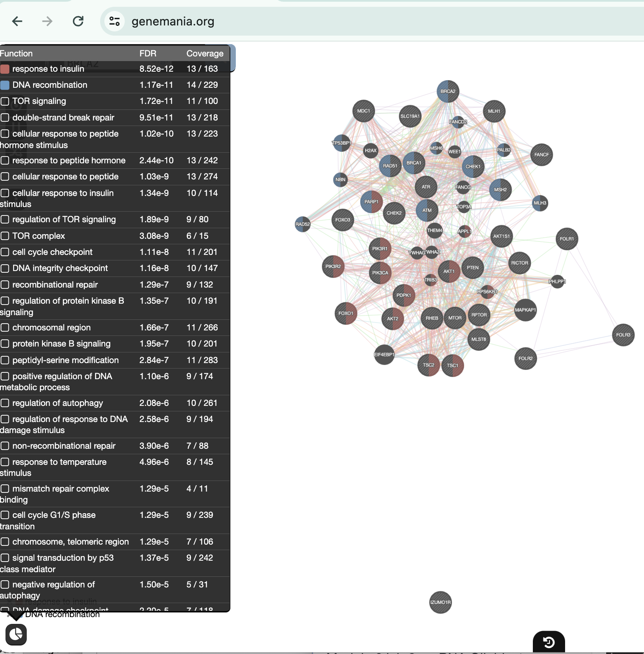Click the browser forward arrow
644x654 pixels.
pos(48,21)
